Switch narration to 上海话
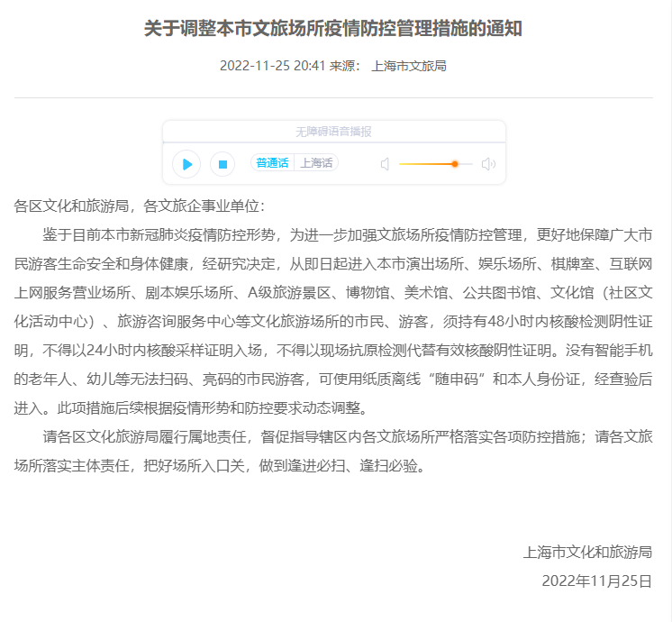Screen dimensions: 672x622 (x=316, y=163)
